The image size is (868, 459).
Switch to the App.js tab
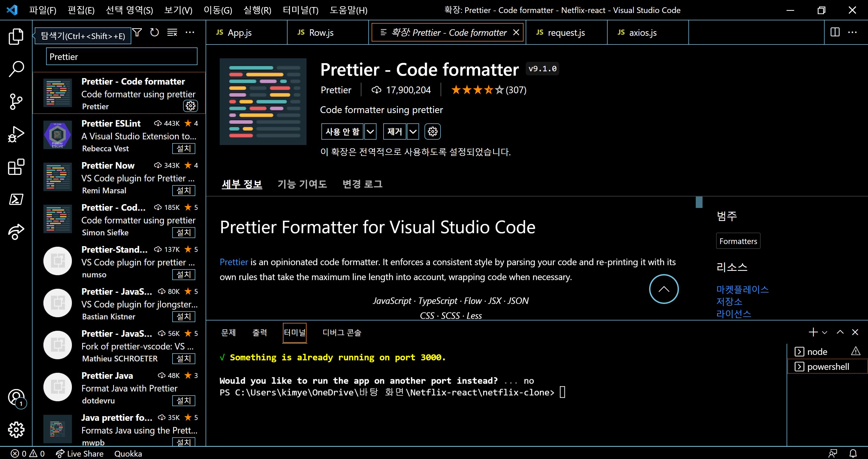pos(246,32)
